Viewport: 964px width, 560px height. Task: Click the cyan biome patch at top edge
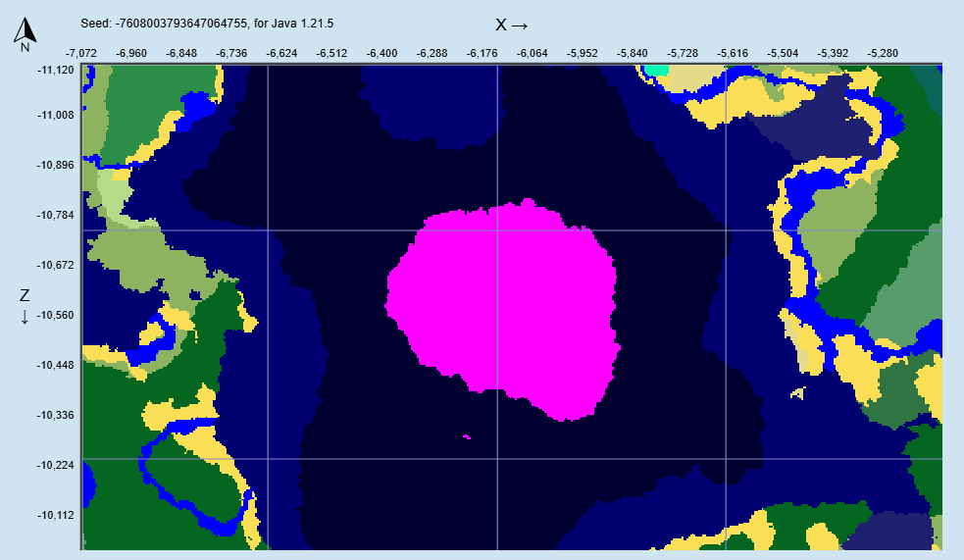tap(655, 70)
